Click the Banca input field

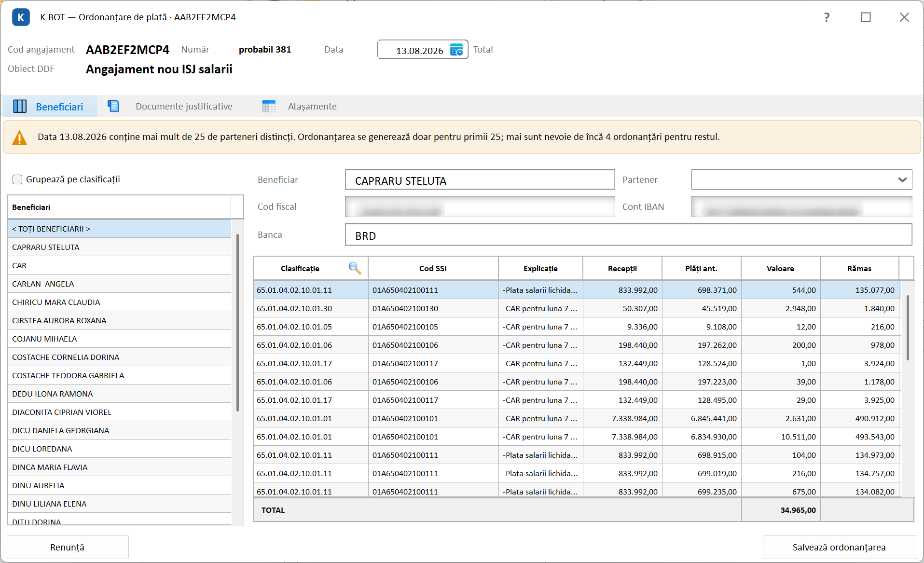[x=629, y=234]
